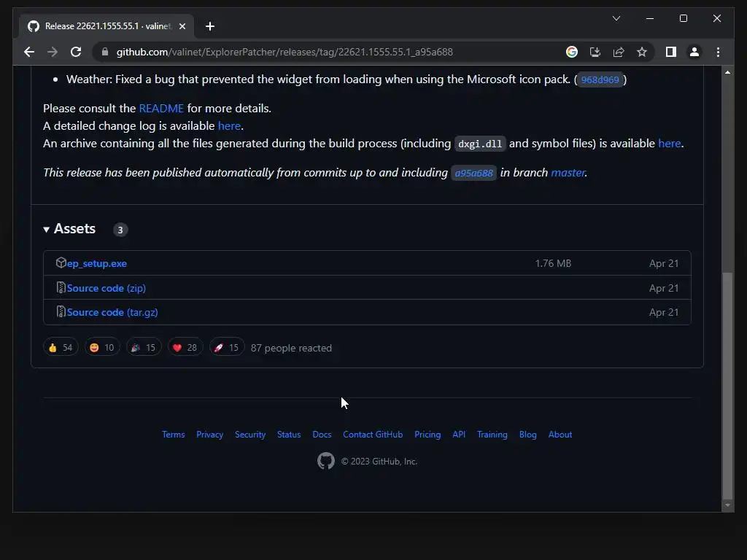Click the GitHub logo in footer
Image resolution: width=747 pixels, height=560 pixels.
point(326,461)
